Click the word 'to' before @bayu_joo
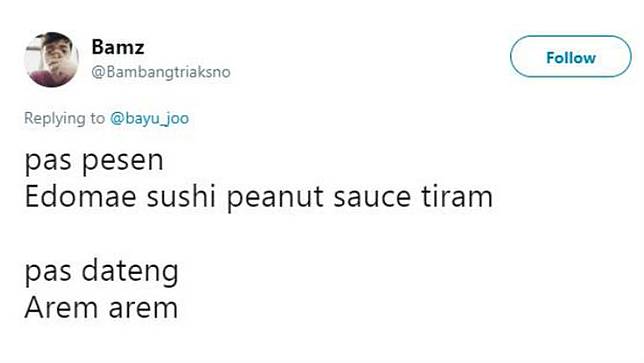 (x=98, y=118)
